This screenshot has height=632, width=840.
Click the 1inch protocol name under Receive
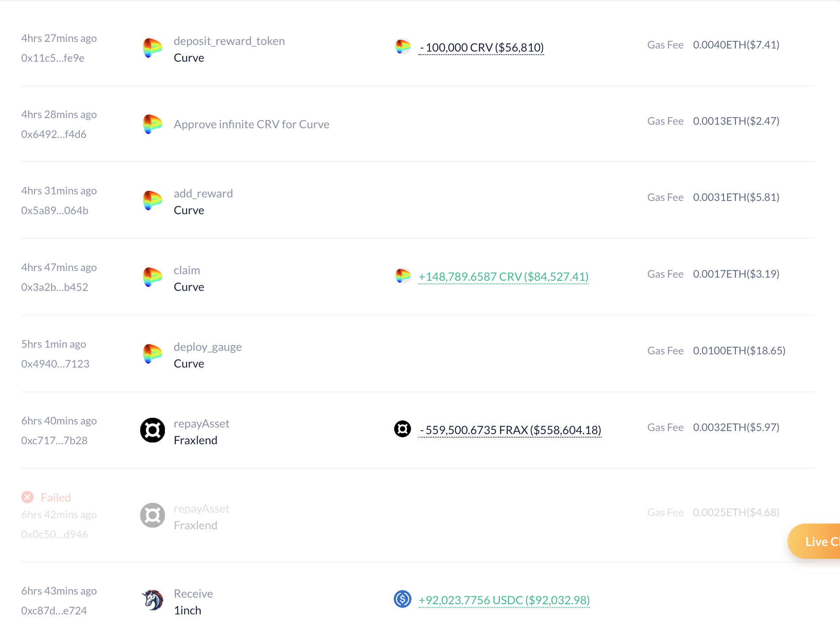click(x=187, y=610)
